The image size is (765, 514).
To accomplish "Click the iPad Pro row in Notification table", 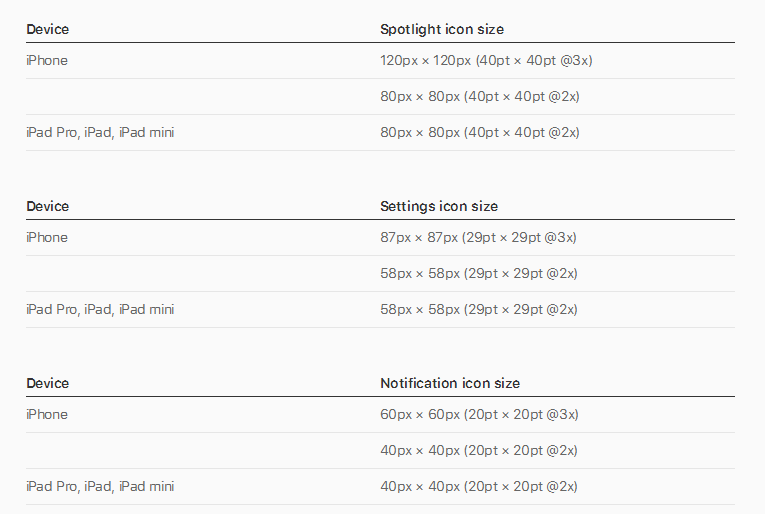I will 100,487.
